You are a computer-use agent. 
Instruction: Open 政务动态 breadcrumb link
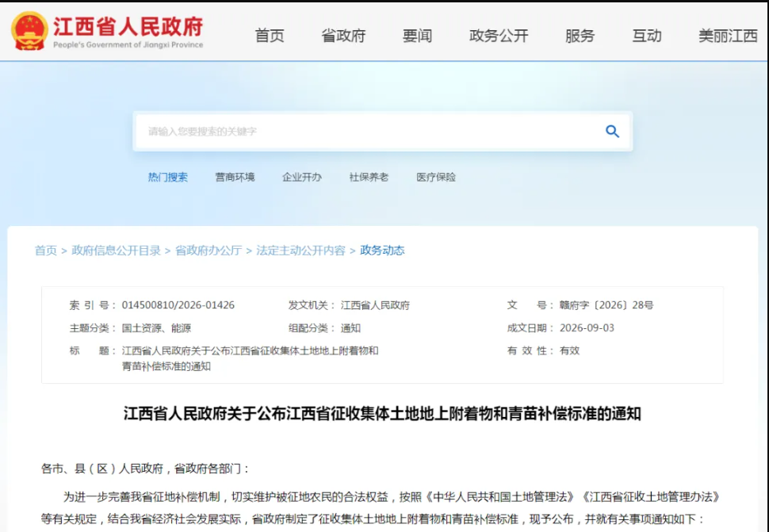(x=382, y=251)
